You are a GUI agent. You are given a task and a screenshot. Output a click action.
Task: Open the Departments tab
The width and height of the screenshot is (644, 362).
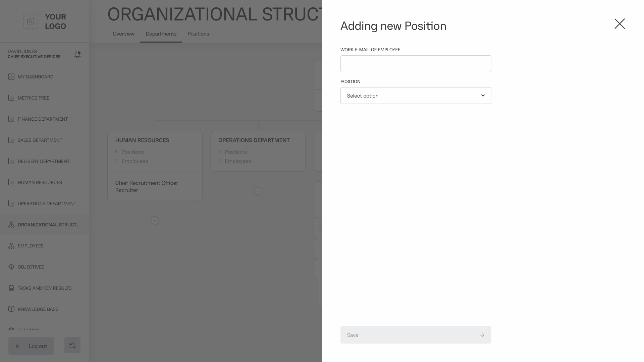click(x=161, y=34)
